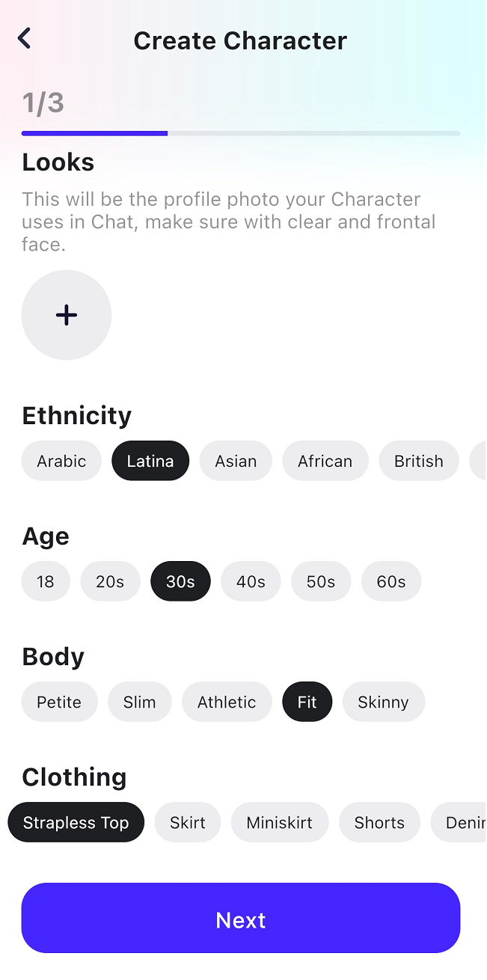Image resolution: width=487 pixels, height=980 pixels.
Task: Choose Petite body type
Action: (59, 702)
